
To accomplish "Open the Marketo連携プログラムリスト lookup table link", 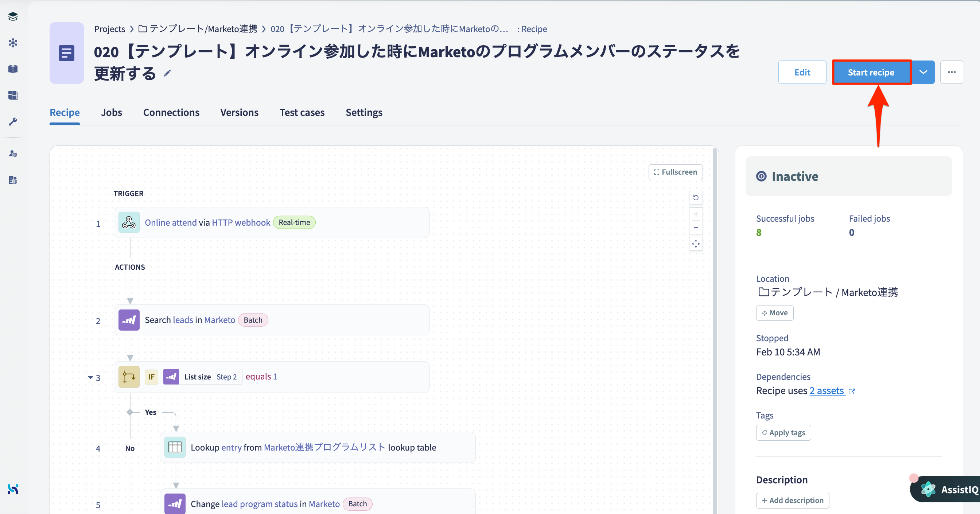I will click(324, 447).
